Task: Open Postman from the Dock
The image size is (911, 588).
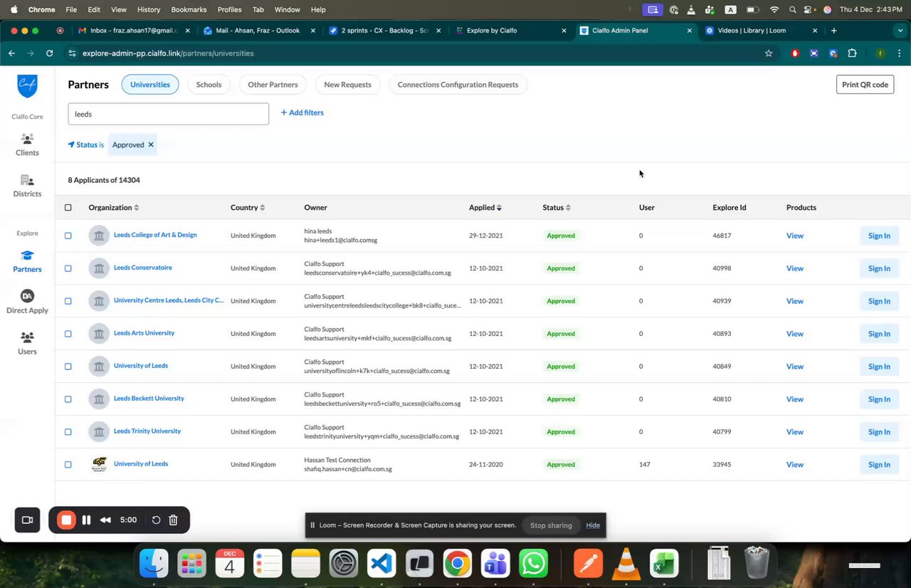Action: pos(589,564)
